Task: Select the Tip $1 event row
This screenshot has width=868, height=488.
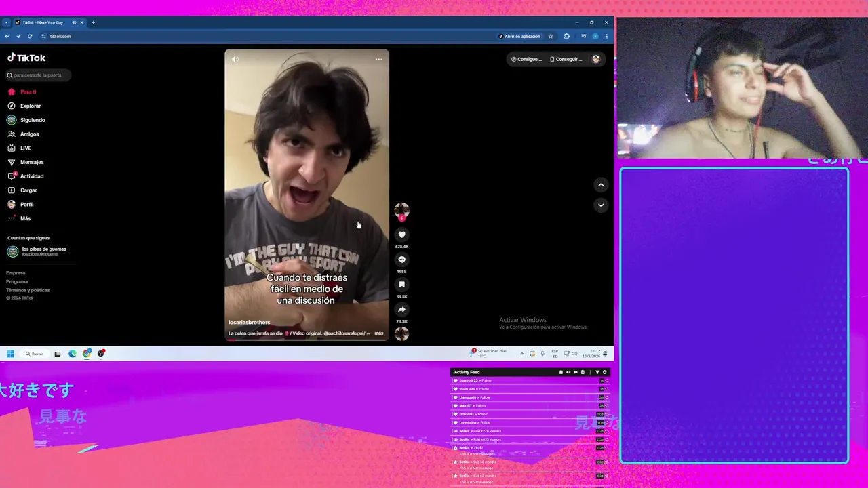Action: pyautogui.click(x=530, y=449)
